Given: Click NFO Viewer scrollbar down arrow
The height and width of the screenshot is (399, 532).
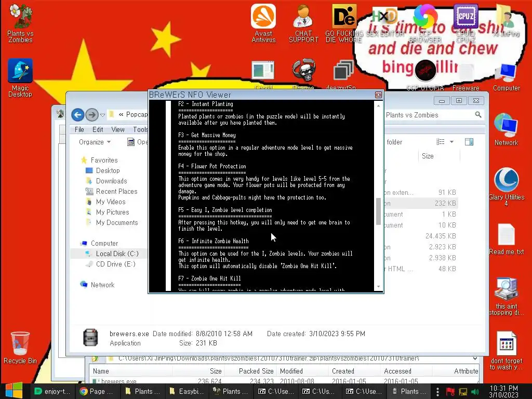Looking at the screenshot, I should (x=379, y=287).
